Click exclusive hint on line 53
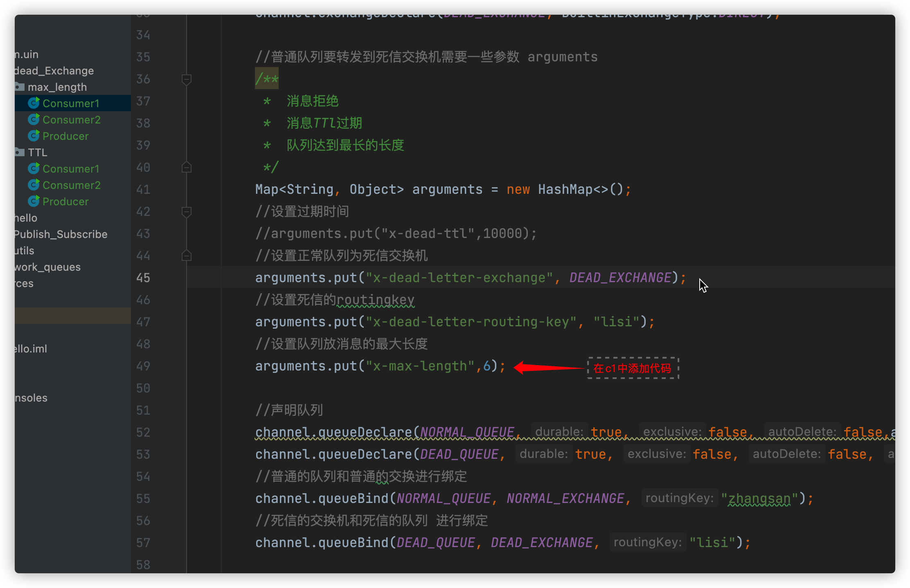Screen dimensions: 910x588 pyautogui.click(x=657, y=454)
